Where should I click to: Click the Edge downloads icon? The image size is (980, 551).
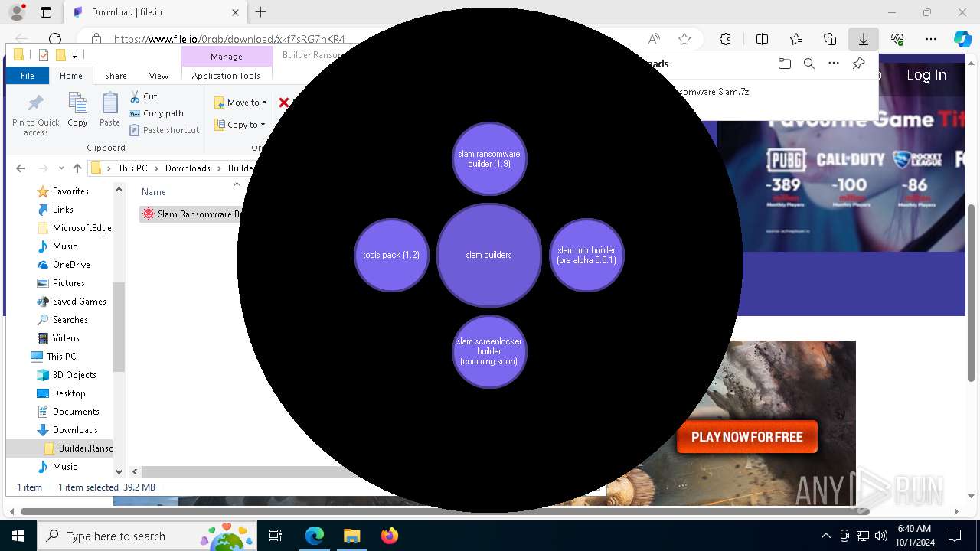[863, 39]
